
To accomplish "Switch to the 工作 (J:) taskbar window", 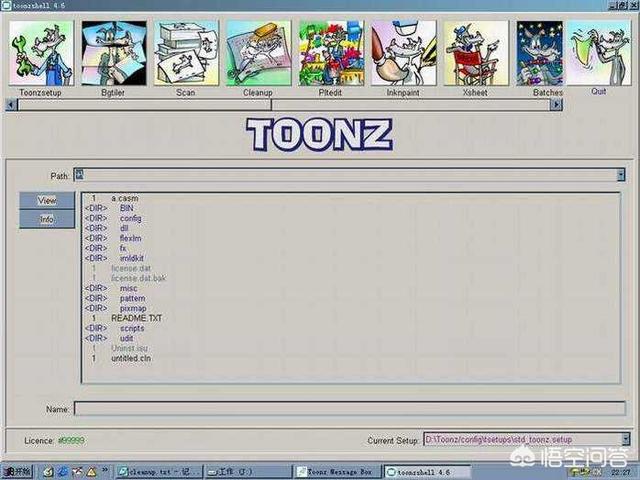I will click(248, 471).
